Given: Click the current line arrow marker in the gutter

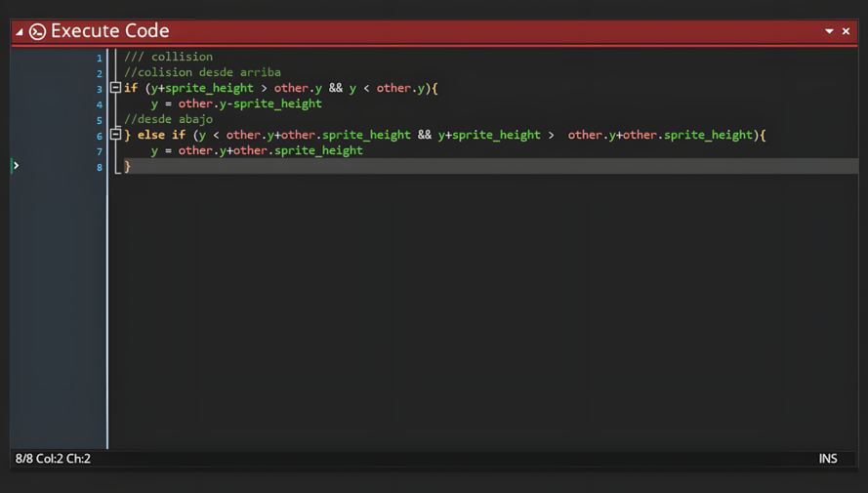Looking at the screenshot, I should pos(16,165).
